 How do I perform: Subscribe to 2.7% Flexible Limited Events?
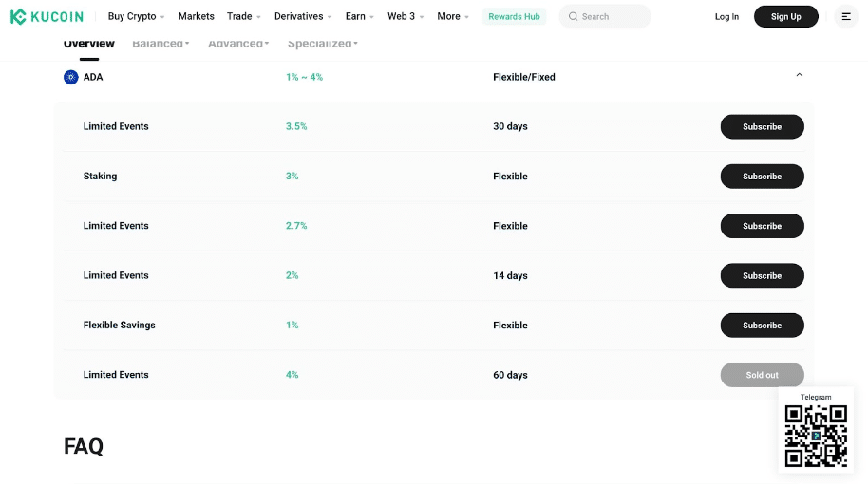click(762, 226)
